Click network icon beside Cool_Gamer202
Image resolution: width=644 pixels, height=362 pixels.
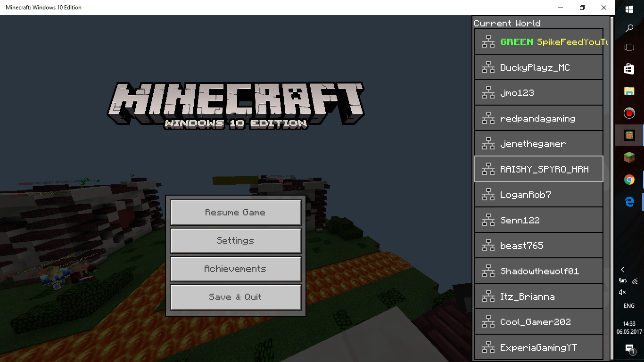(x=488, y=322)
